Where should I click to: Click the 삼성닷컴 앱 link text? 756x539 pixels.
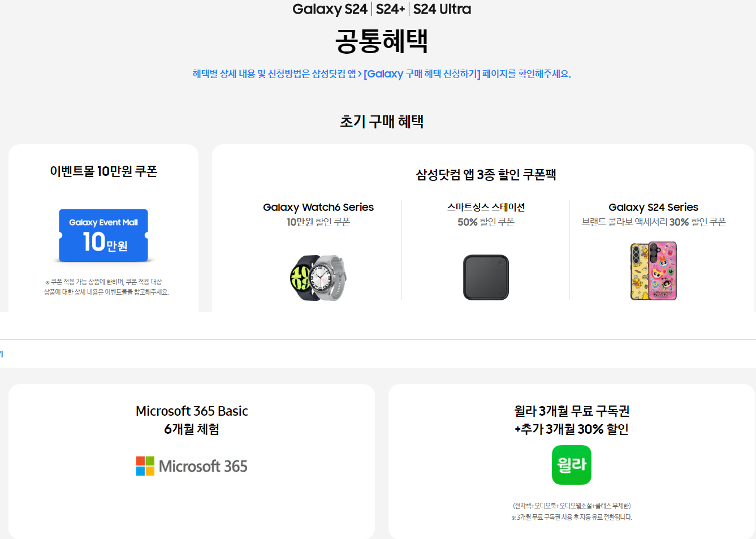pyautogui.click(x=334, y=74)
